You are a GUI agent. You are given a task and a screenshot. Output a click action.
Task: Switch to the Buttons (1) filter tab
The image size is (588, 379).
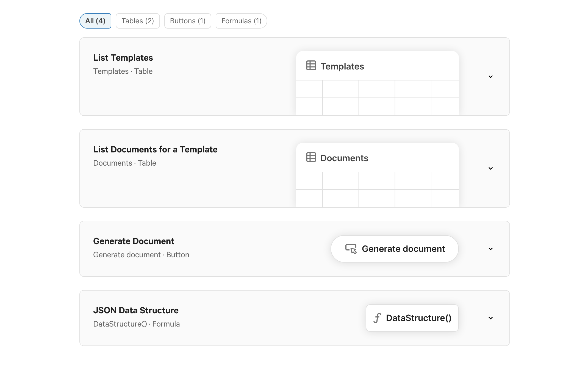click(188, 21)
